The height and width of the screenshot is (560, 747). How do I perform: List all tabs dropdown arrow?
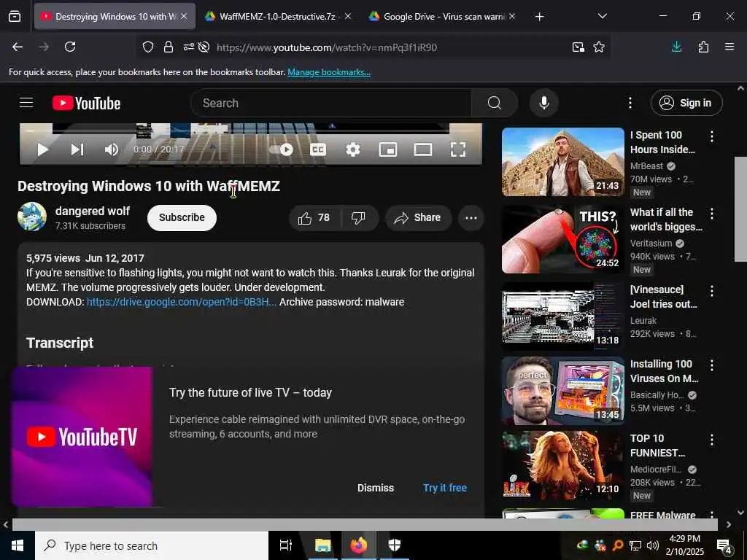coord(602,16)
